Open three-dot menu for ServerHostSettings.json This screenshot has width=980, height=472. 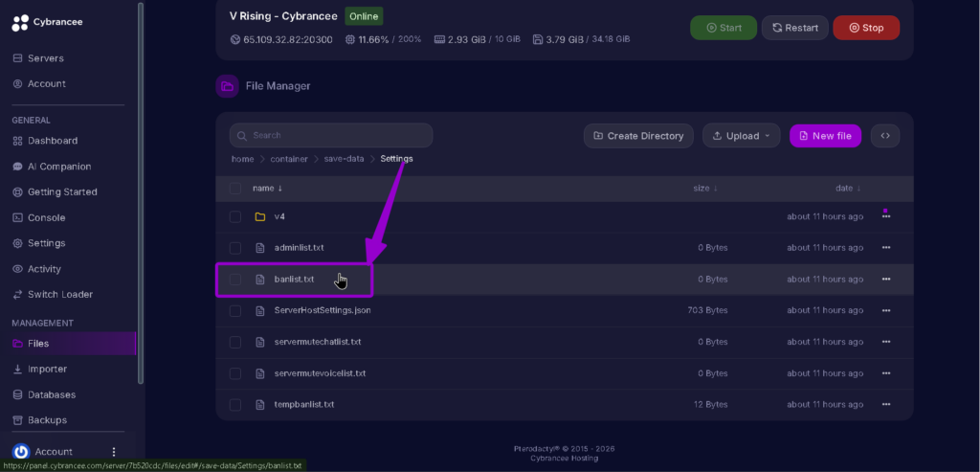885,310
